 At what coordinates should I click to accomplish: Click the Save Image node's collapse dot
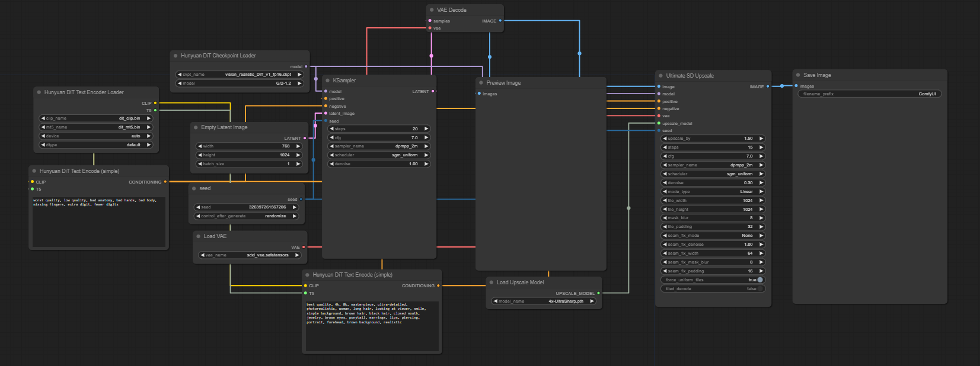(x=798, y=75)
